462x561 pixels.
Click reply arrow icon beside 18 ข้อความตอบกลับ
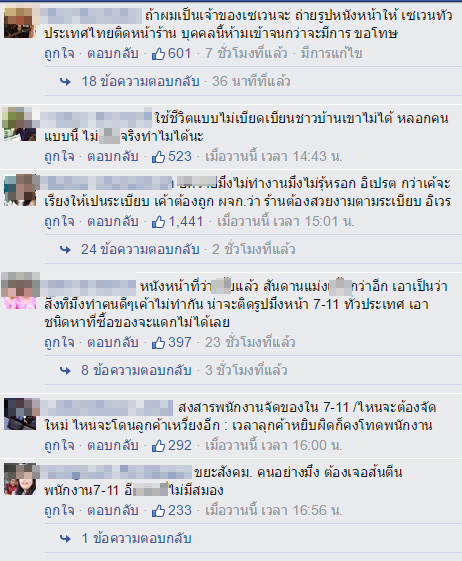(x=65, y=82)
